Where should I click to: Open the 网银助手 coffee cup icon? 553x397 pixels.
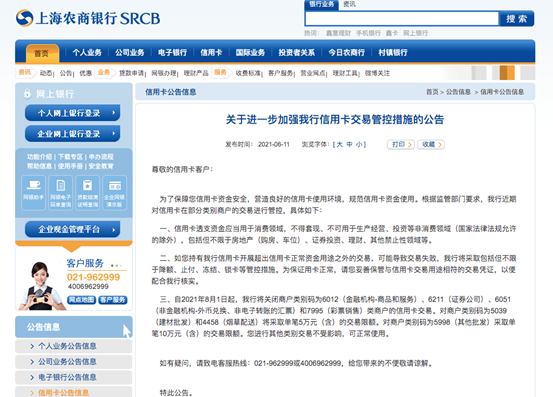pos(34,193)
